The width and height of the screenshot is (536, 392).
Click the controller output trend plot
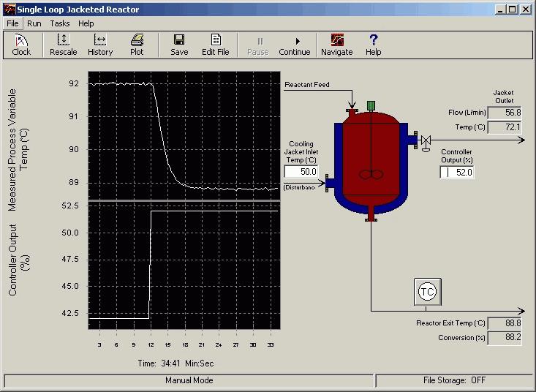point(184,265)
